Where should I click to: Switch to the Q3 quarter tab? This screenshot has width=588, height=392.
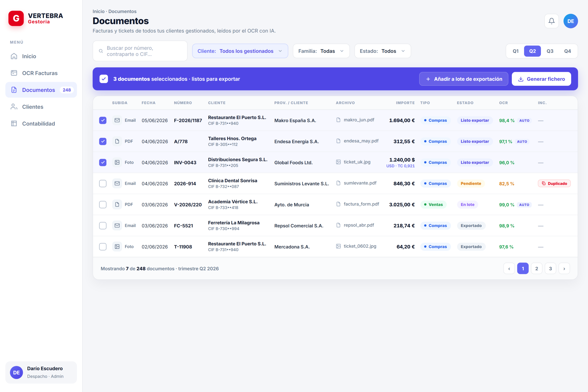pos(550,51)
